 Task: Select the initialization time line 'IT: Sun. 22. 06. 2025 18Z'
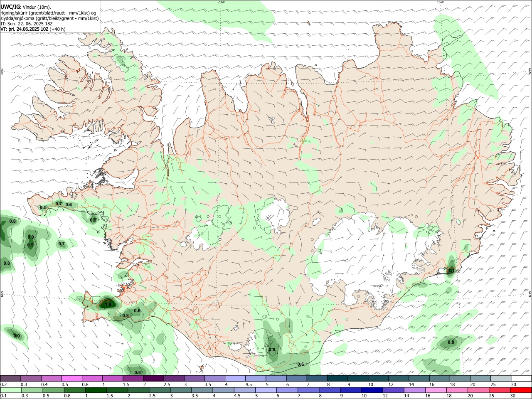(x=26, y=24)
